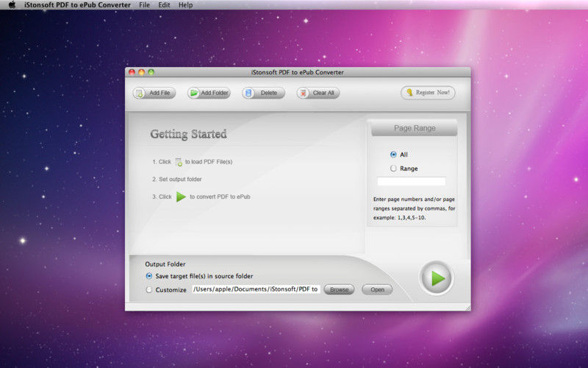Click the green play icon in Getting Started step 3
This screenshot has height=368, width=588.
pos(181,197)
